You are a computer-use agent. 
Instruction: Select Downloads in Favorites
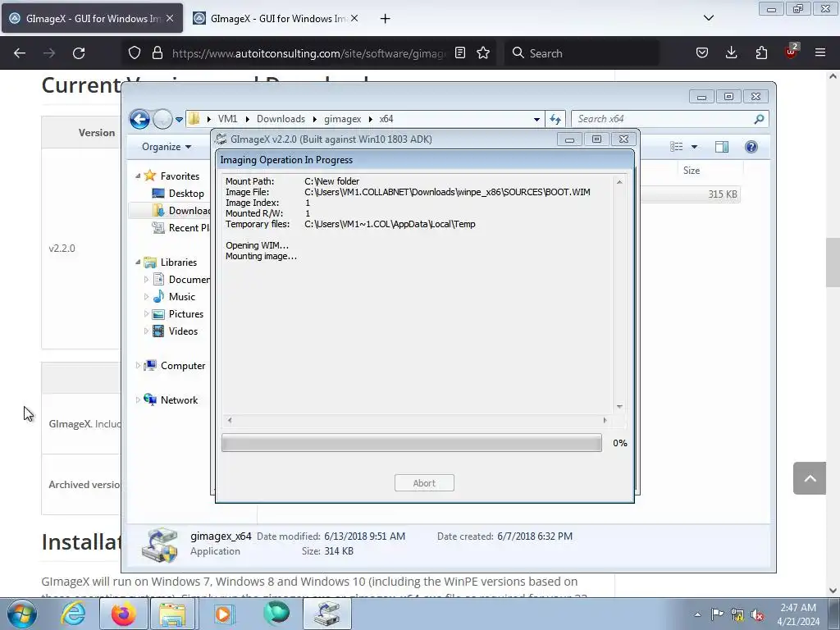181,211
